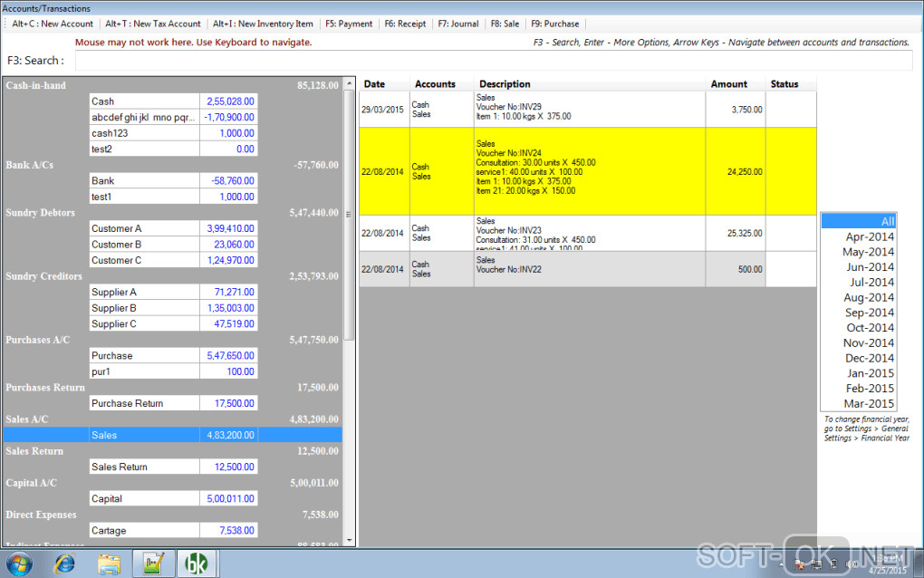The image size is (924, 578).
Task: Select transaction with Voucher No:INV23
Action: point(588,234)
